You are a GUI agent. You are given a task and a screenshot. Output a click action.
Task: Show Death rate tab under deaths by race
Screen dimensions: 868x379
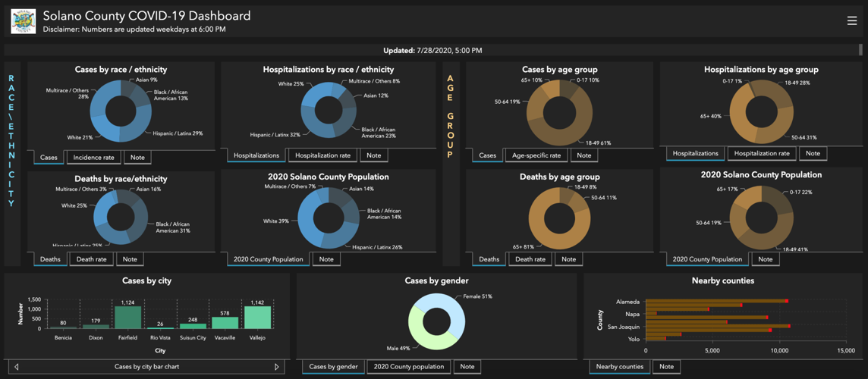[x=91, y=259]
